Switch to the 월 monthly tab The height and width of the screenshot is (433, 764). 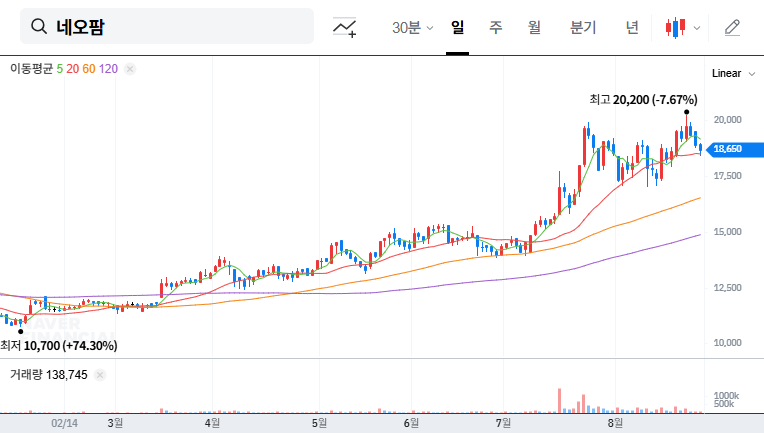(x=534, y=27)
